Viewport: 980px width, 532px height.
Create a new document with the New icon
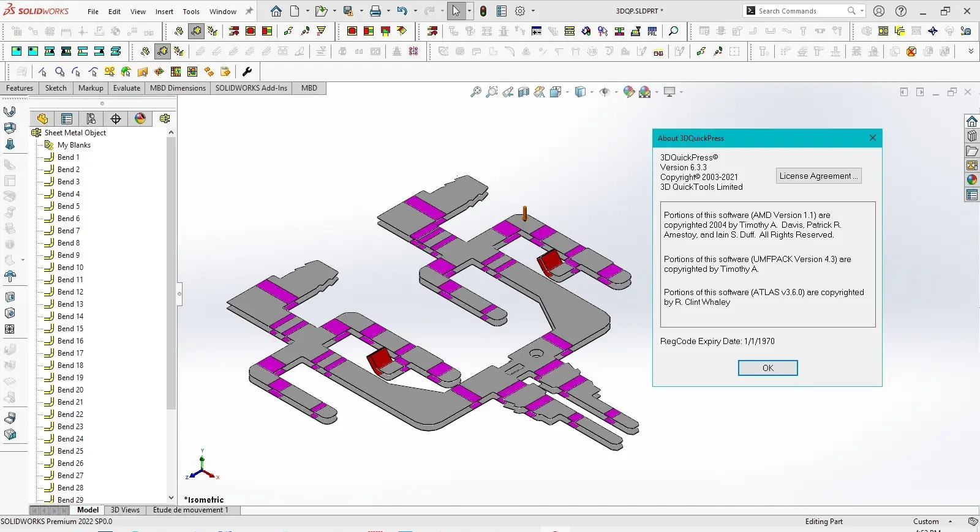pyautogui.click(x=295, y=11)
